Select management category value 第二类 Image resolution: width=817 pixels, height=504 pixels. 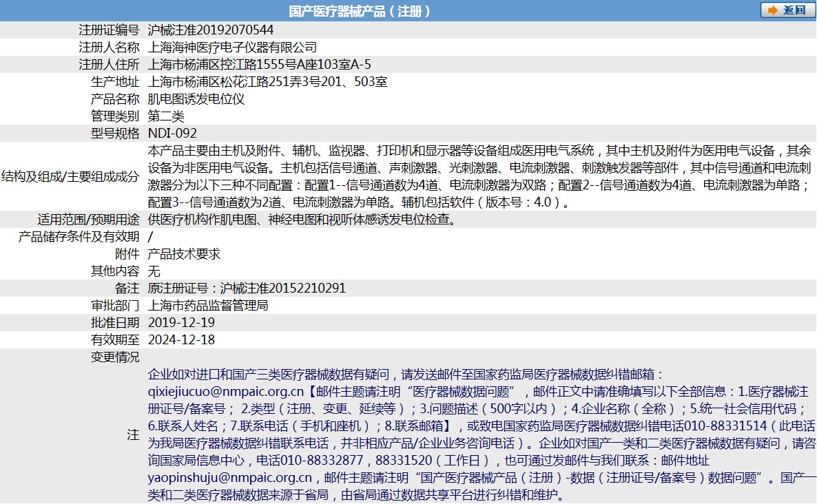[x=166, y=116]
